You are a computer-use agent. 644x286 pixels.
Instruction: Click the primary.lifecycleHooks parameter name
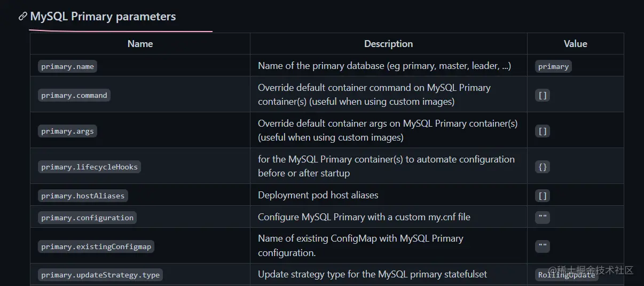[89, 167]
